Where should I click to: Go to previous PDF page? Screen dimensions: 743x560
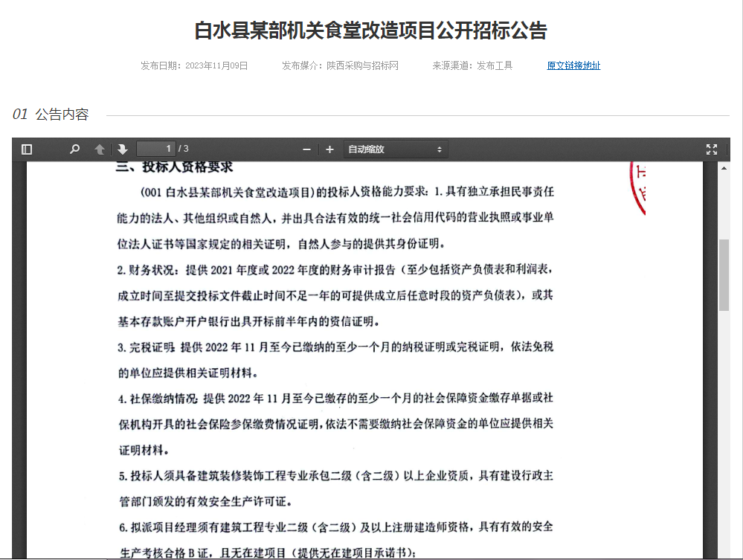[100, 149]
